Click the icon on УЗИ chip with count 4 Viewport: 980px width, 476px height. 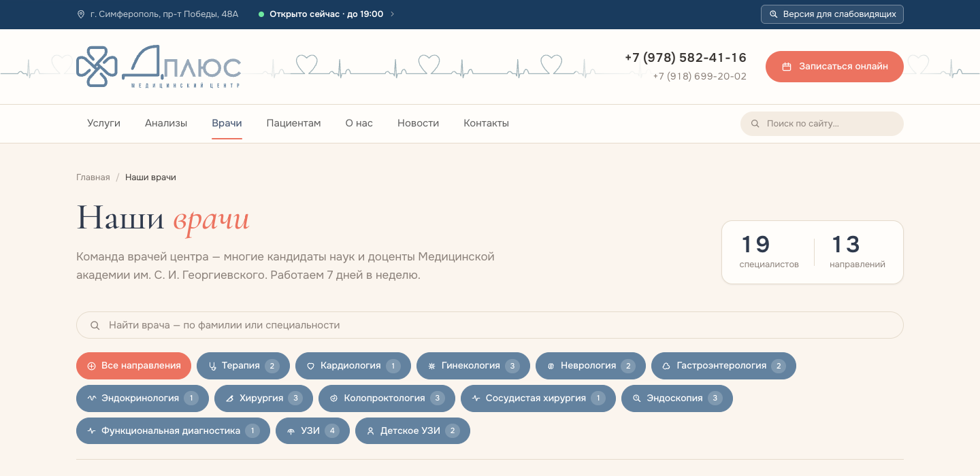click(x=291, y=431)
